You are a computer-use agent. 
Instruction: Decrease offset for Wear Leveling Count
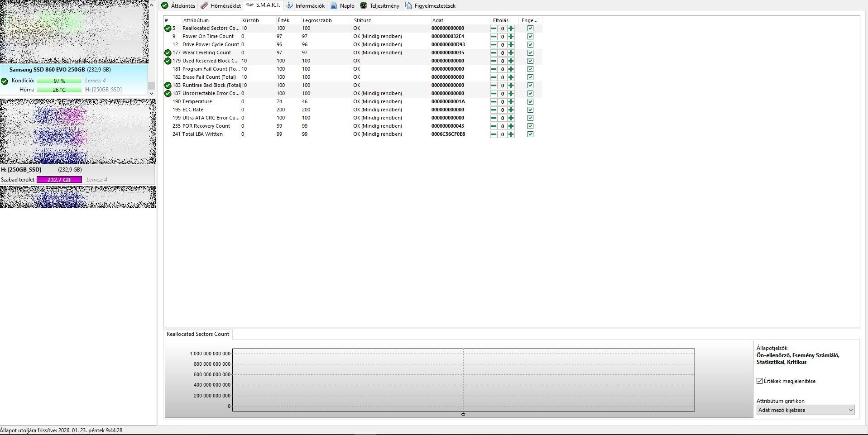[494, 53]
